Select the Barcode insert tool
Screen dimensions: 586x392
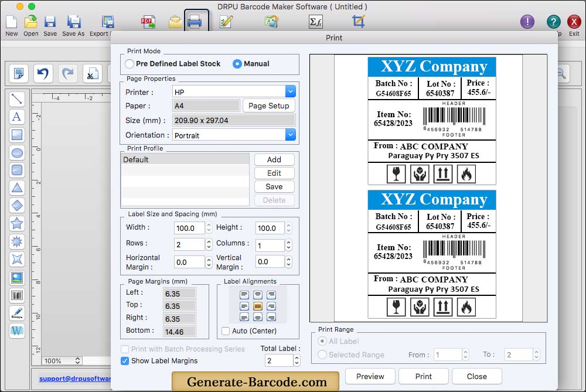pos(17,295)
